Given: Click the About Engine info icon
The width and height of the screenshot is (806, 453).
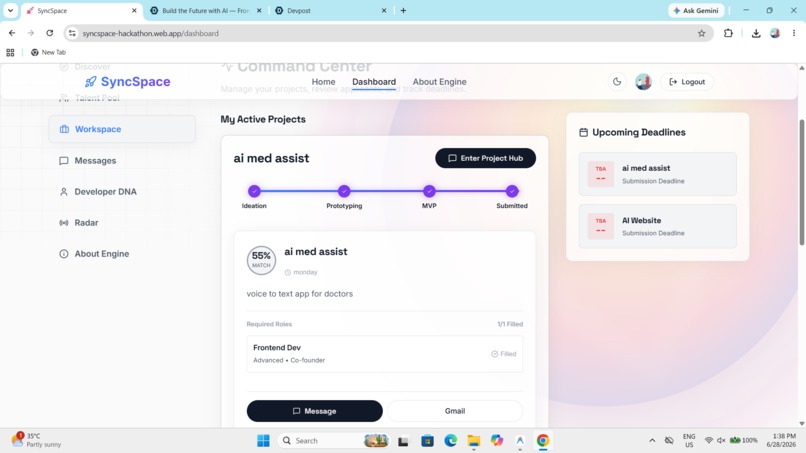Looking at the screenshot, I should coord(64,253).
